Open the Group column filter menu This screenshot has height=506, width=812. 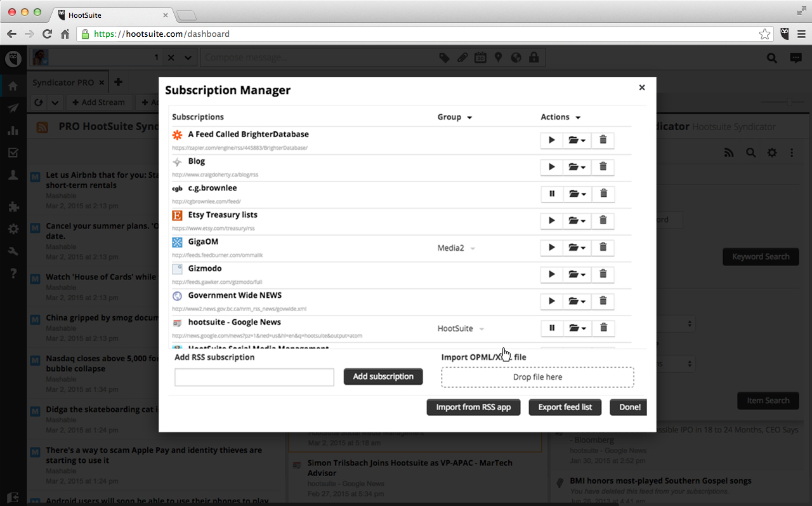[x=455, y=117]
